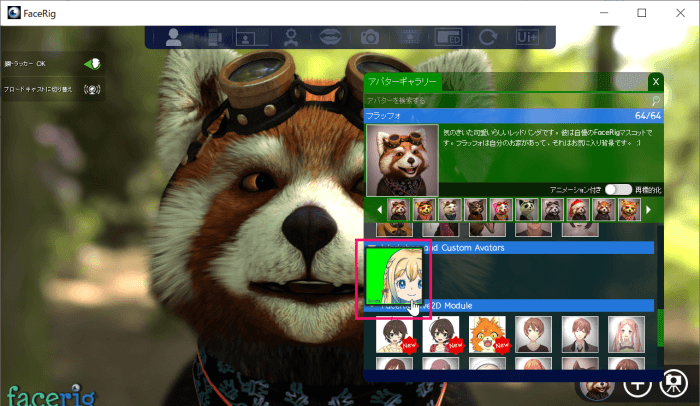This screenshot has width=700, height=406.
Task: Click the Ui+ advanced UI icon
Action: click(527, 37)
